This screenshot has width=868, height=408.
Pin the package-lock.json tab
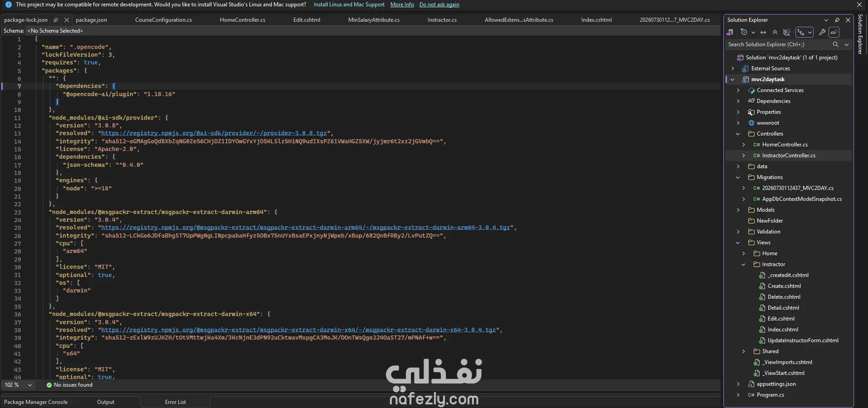click(x=56, y=20)
